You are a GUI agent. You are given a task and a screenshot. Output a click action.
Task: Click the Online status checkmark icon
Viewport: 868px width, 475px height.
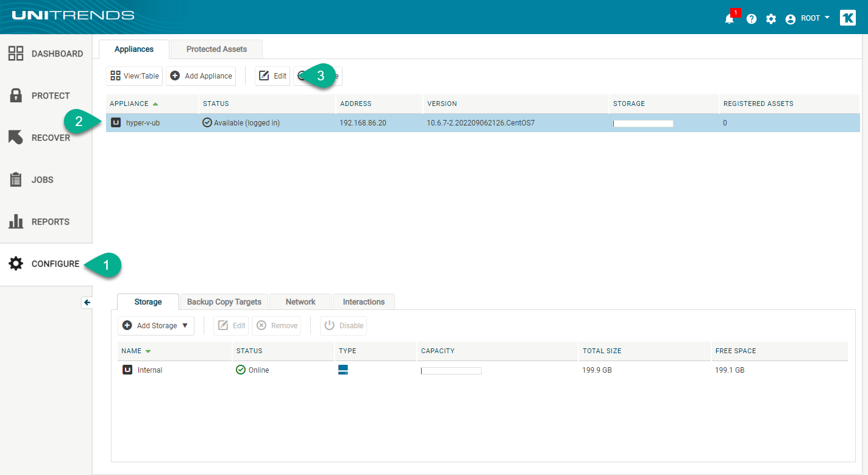[241, 370]
